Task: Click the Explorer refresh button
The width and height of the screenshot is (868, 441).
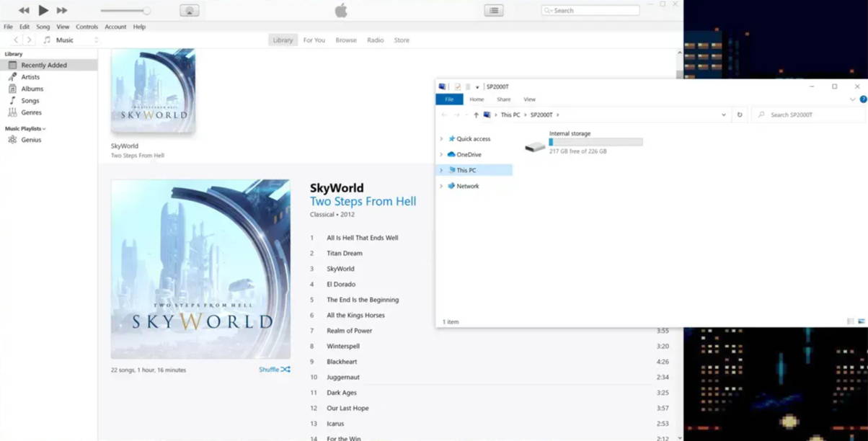Action: (x=740, y=115)
